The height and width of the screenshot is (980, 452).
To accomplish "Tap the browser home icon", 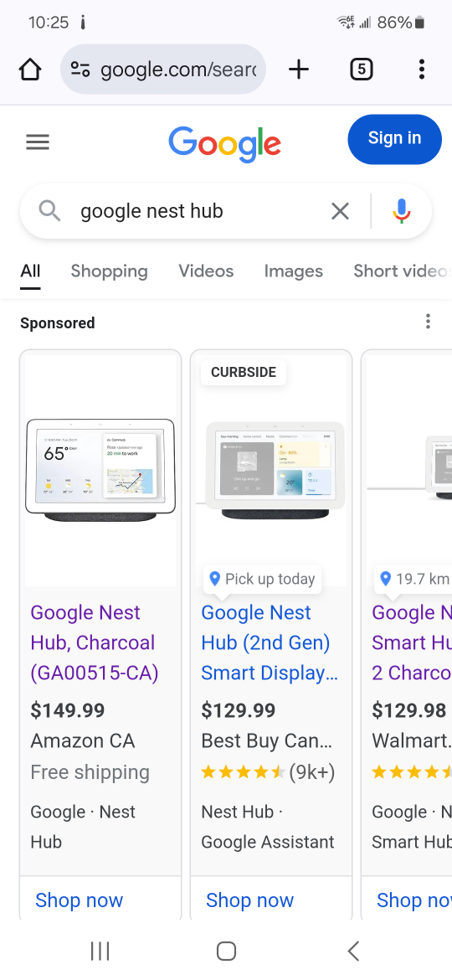I will click(x=30, y=70).
